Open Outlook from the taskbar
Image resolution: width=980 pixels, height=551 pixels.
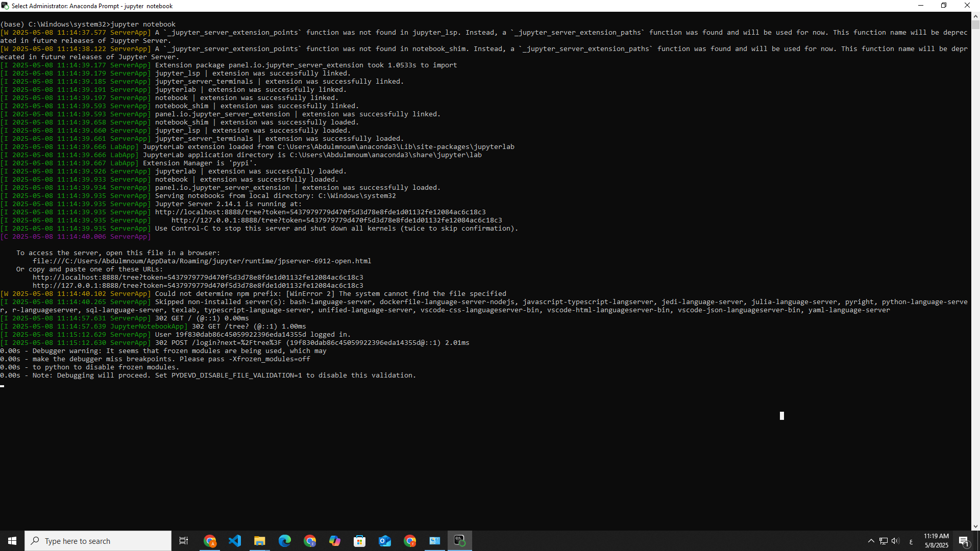(384, 541)
